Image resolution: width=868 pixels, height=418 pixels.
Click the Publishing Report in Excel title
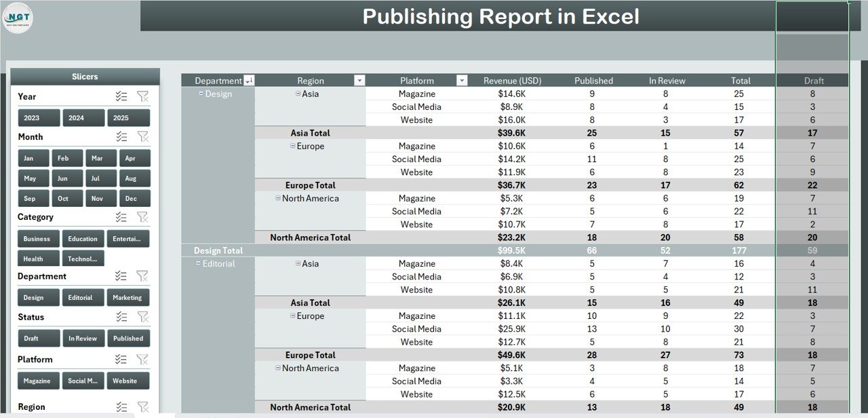(x=500, y=16)
